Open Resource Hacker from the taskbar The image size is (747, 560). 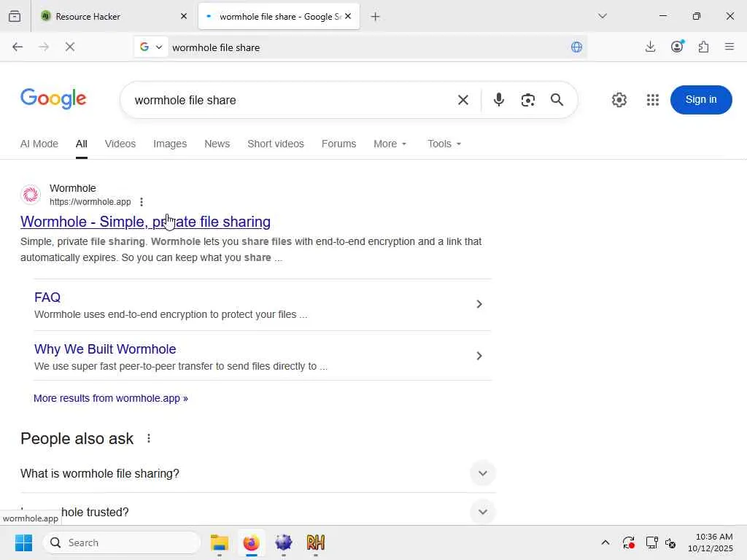315,542
